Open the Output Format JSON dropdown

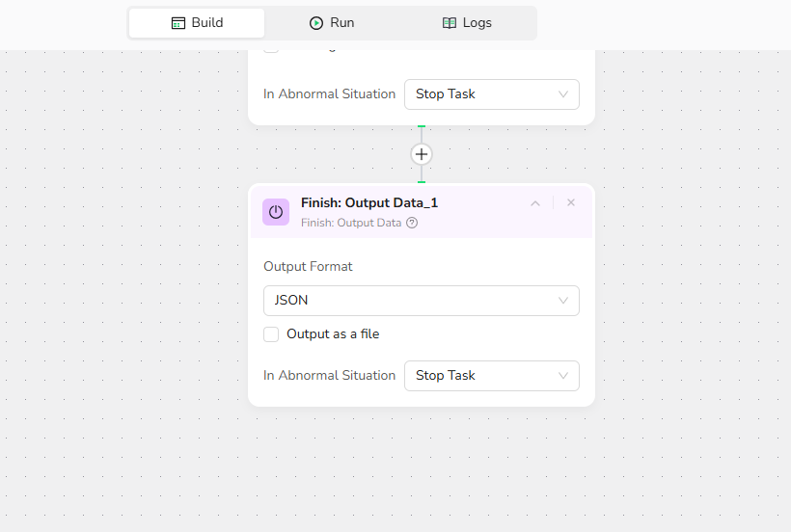pos(422,301)
